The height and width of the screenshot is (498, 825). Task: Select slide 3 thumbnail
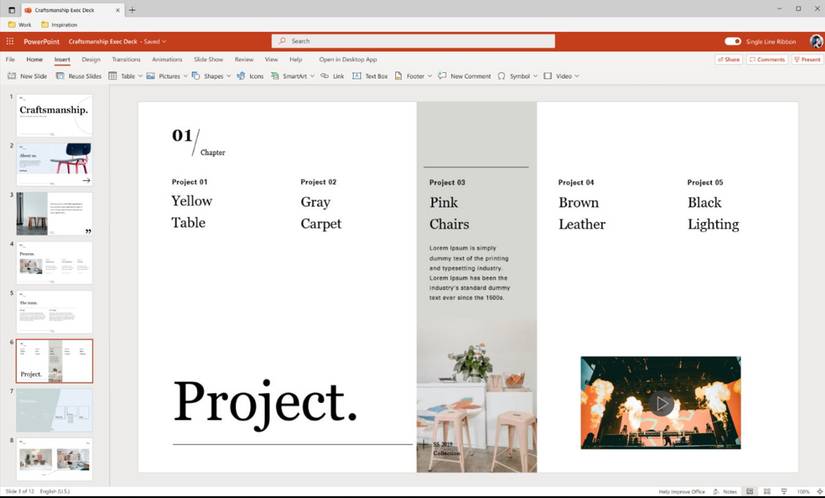coord(54,214)
